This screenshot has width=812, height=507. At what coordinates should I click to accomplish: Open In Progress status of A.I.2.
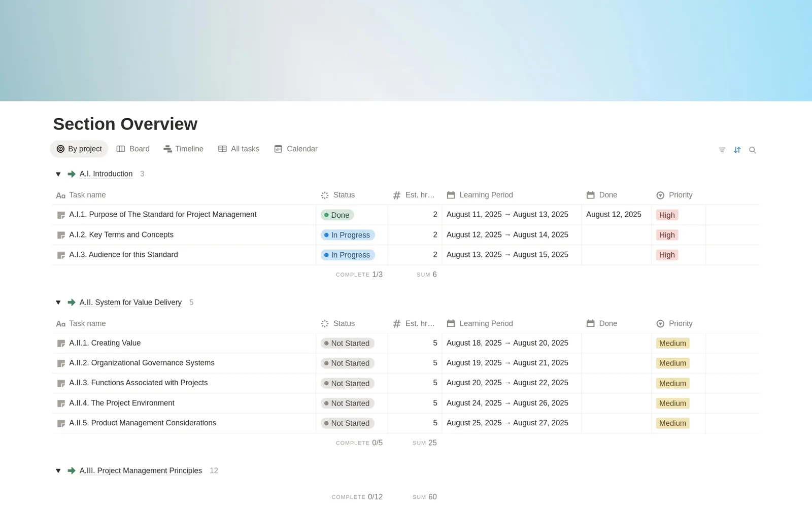click(x=348, y=235)
